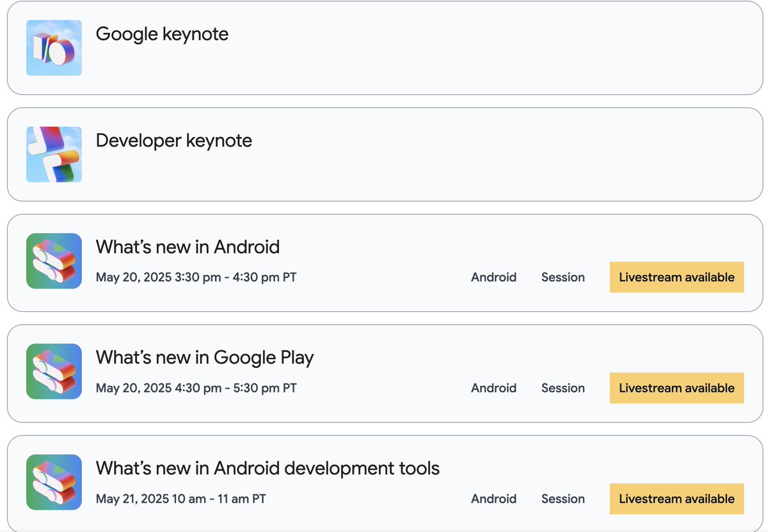This screenshot has width=768, height=532.
Task: Click the Developer keynote colorful icon
Action: coord(54,154)
